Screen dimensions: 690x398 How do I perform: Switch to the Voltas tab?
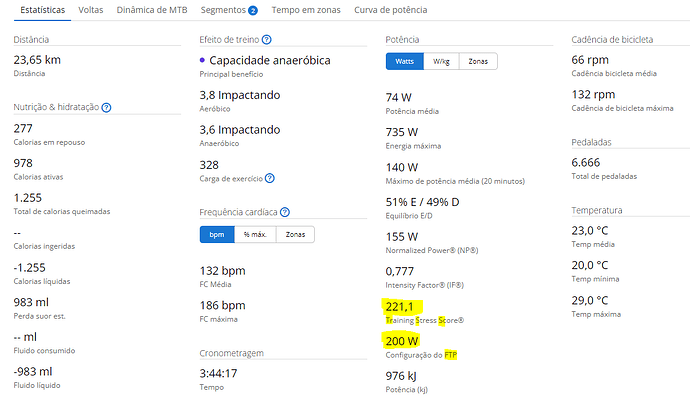click(x=91, y=10)
